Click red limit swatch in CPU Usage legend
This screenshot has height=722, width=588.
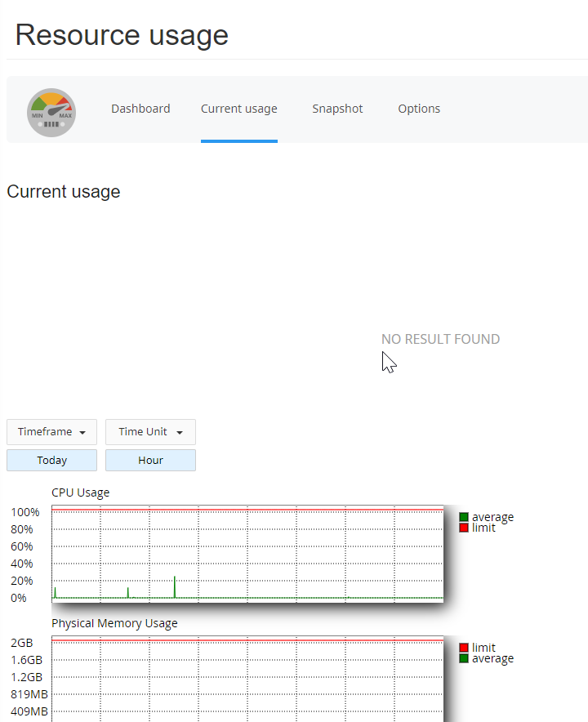coord(464,528)
